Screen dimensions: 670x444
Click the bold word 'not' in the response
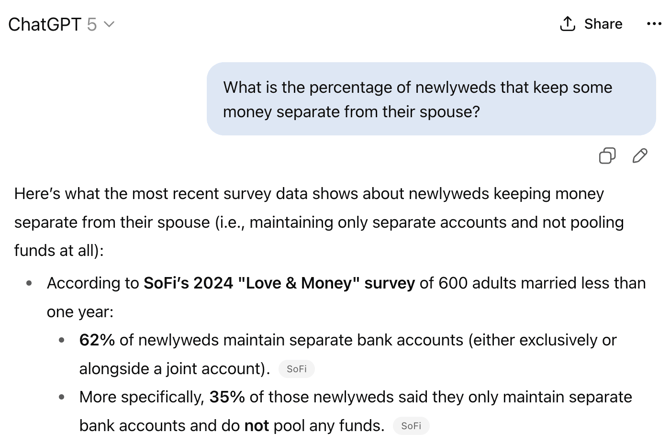(256, 426)
